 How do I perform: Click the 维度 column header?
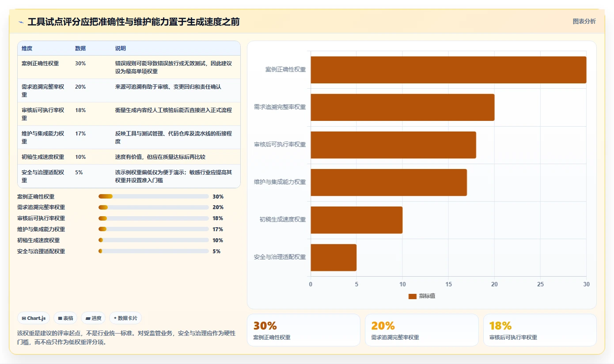pos(27,49)
